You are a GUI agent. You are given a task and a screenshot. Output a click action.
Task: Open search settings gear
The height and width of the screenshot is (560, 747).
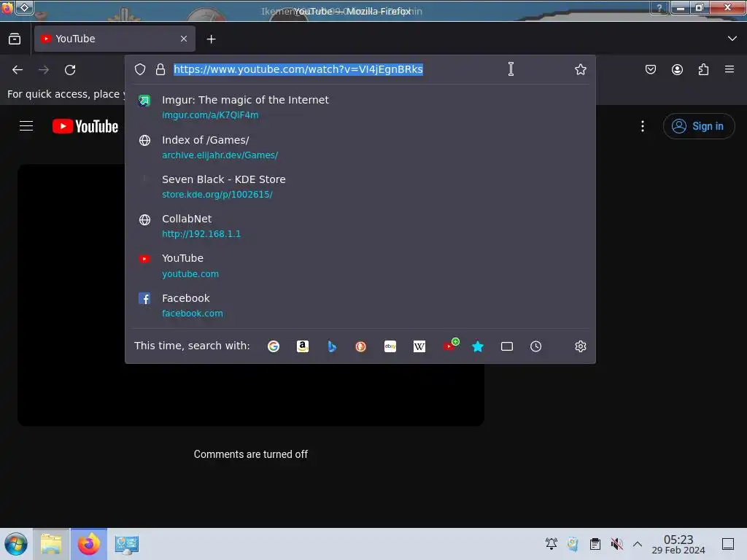point(580,346)
